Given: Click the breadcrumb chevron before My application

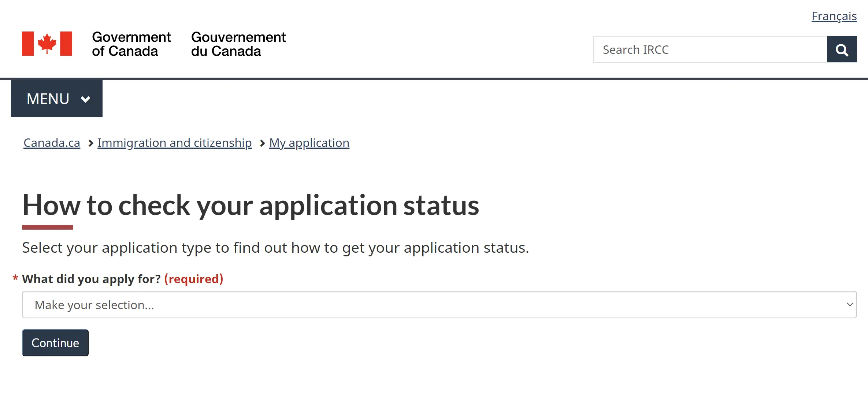Looking at the screenshot, I should pyautogui.click(x=262, y=143).
